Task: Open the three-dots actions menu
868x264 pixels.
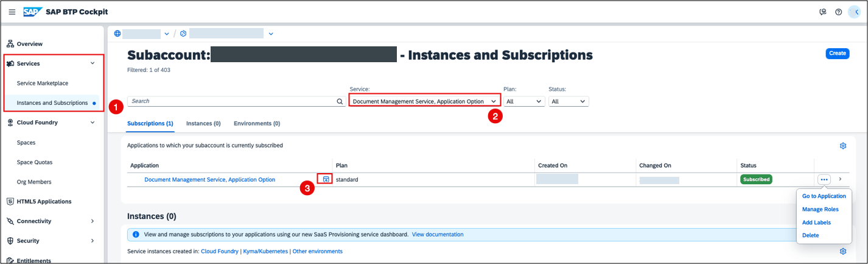Action: (x=824, y=179)
